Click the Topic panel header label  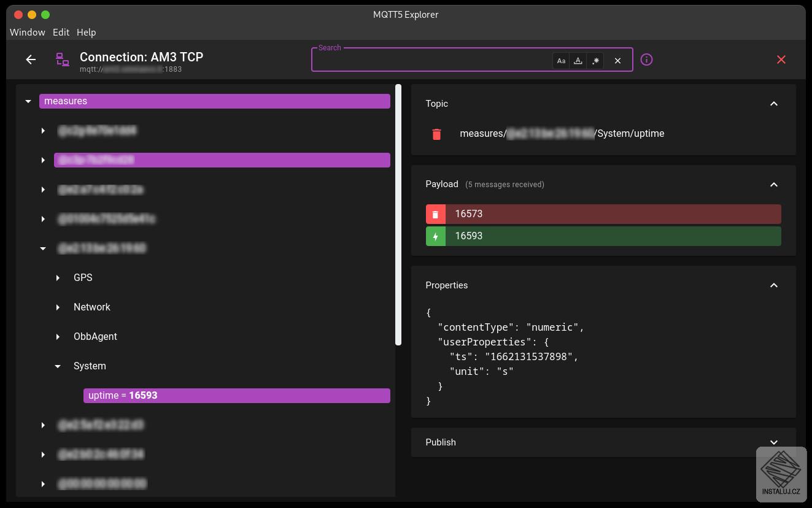(x=437, y=104)
